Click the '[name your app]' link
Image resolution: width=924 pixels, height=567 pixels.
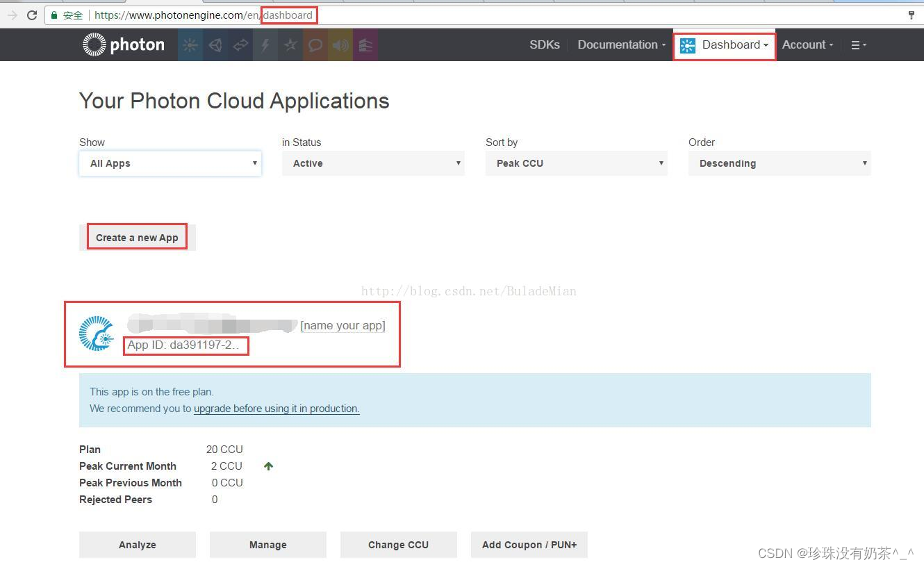343,325
